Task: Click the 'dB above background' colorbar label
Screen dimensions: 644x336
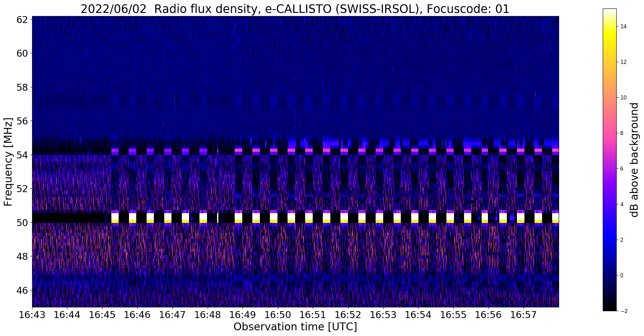Action: tap(635, 160)
